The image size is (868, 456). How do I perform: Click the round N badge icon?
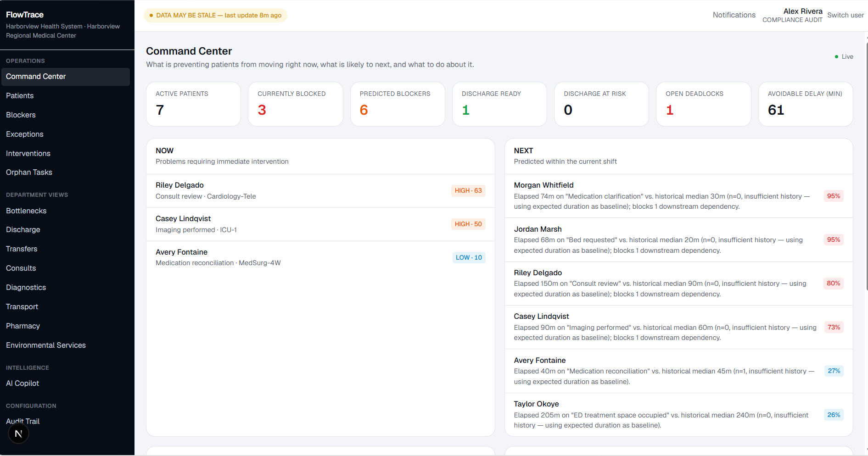[x=18, y=434]
